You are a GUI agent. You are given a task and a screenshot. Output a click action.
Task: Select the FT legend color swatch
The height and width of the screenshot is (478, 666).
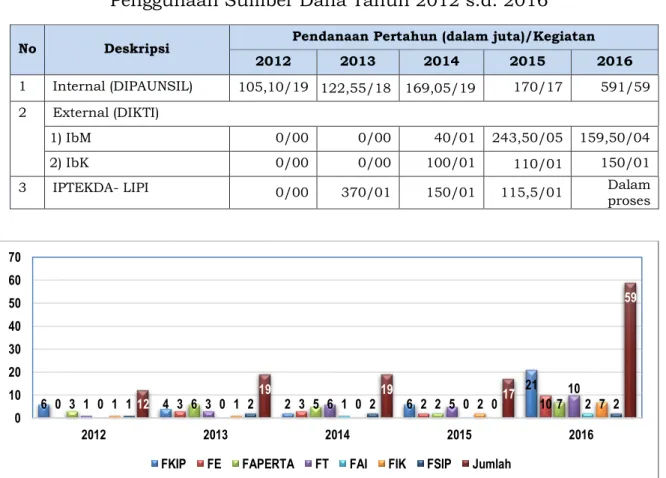tap(309, 464)
